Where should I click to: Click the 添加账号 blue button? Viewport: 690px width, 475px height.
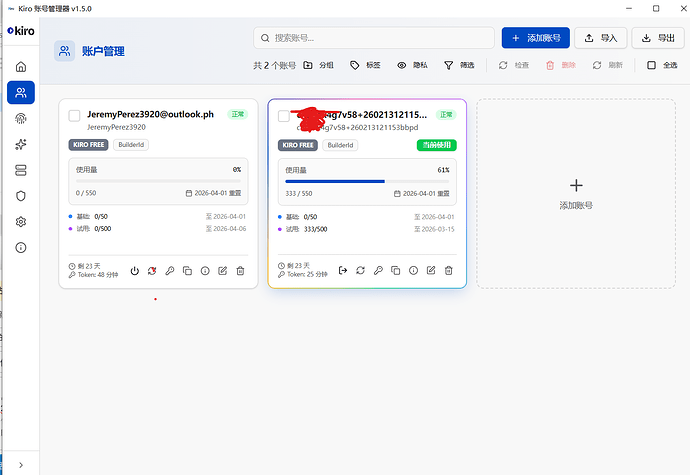[x=536, y=38]
